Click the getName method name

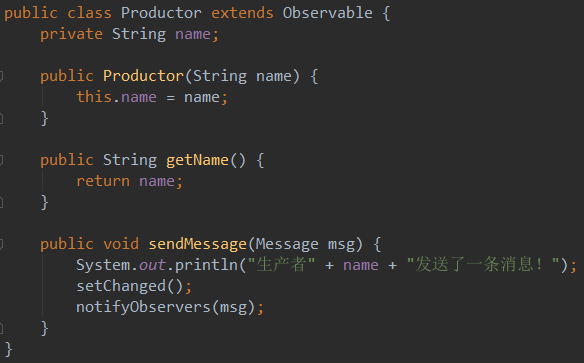[x=197, y=160]
